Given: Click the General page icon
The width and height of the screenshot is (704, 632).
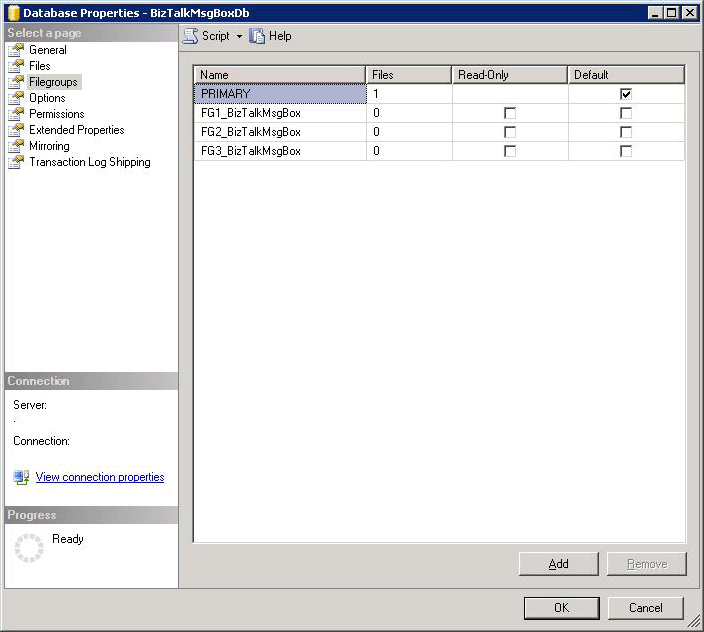Looking at the screenshot, I should click(16, 50).
